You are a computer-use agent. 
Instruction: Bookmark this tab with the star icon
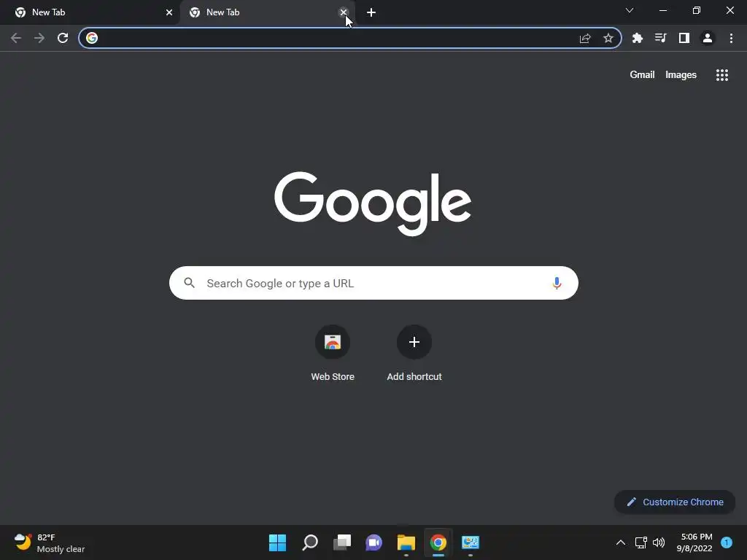608,38
